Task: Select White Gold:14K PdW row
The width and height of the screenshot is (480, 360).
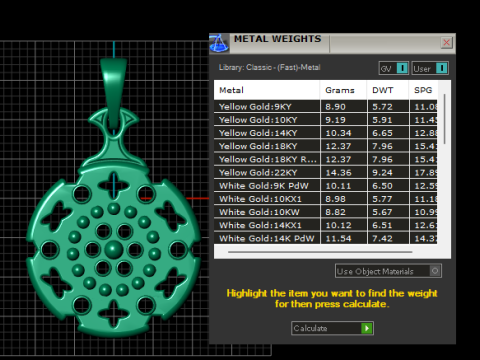Action: click(326, 238)
